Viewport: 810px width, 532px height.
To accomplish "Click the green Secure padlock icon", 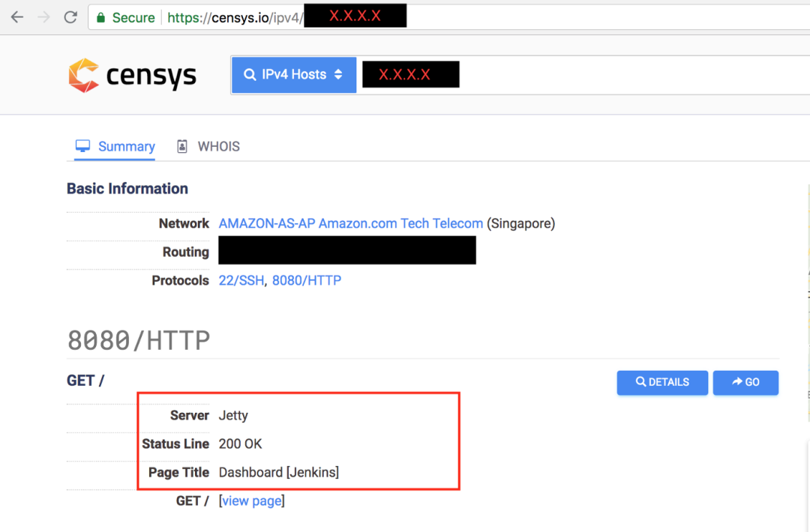I will [x=100, y=17].
